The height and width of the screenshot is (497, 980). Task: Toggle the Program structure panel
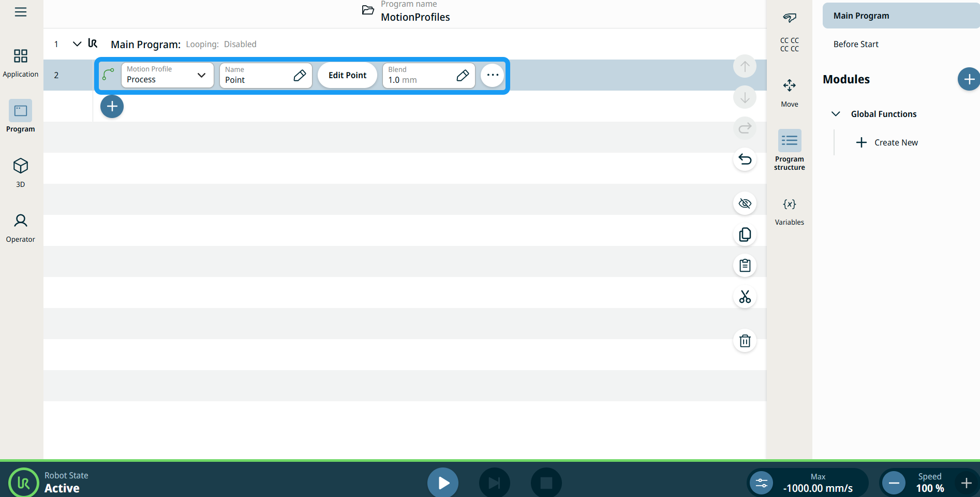point(789,149)
